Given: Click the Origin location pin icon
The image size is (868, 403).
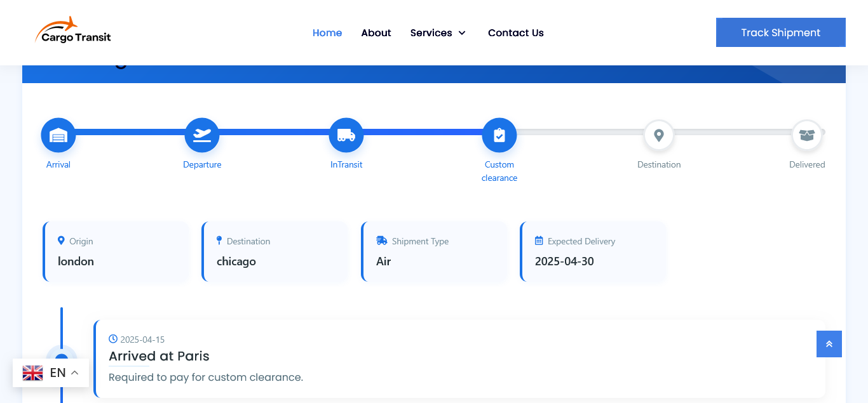Looking at the screenshot, I should click(61, 241).
